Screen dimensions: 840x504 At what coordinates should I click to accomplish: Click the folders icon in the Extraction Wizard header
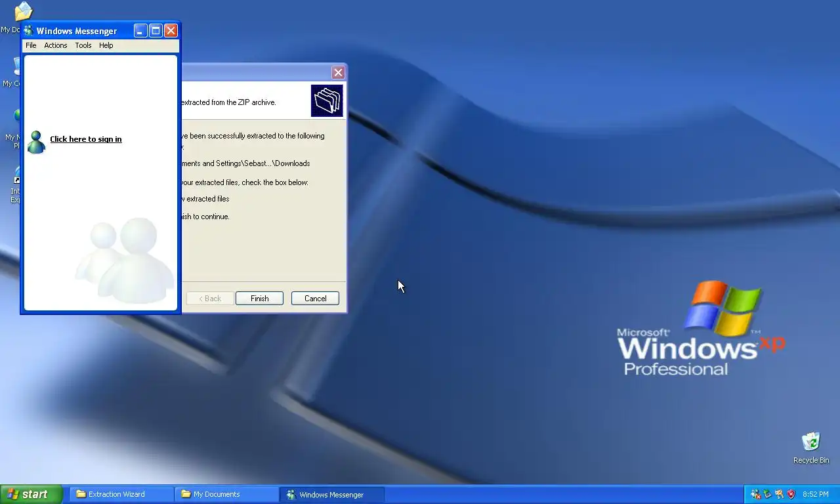pos(327,101)
